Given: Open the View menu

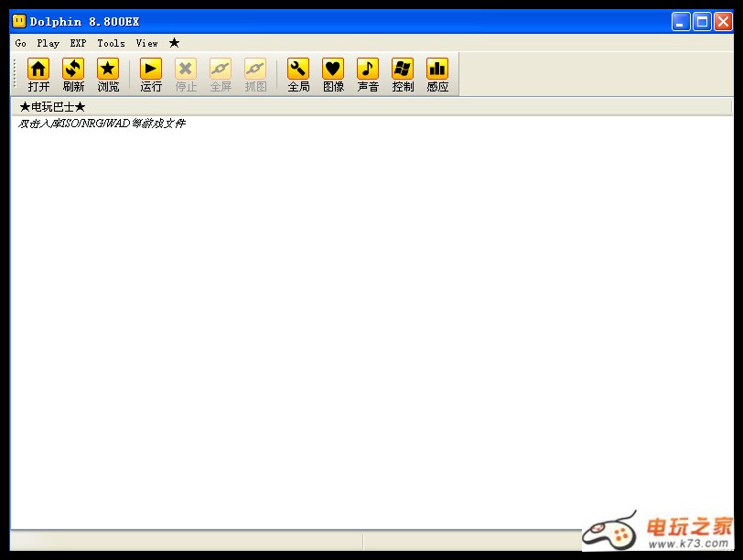Looking at the screenshot, I should click(x=146, y=43).
